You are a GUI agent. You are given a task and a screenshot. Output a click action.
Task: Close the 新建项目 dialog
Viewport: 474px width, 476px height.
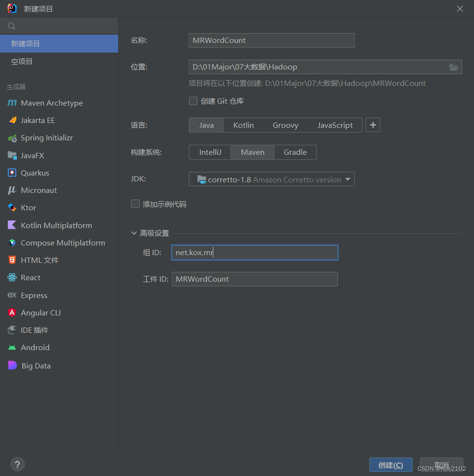coord(460,9)
